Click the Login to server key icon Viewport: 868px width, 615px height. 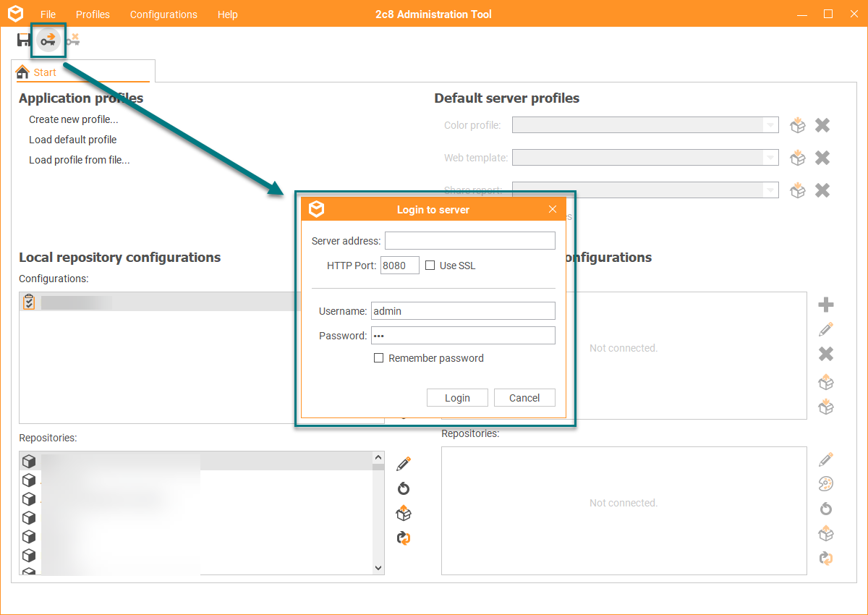click(48, 41)
